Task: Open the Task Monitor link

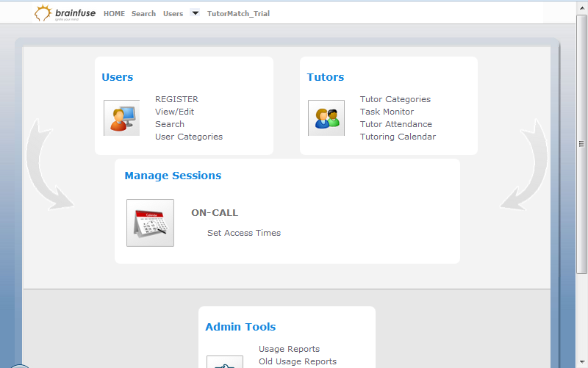Action: point(387,112)
